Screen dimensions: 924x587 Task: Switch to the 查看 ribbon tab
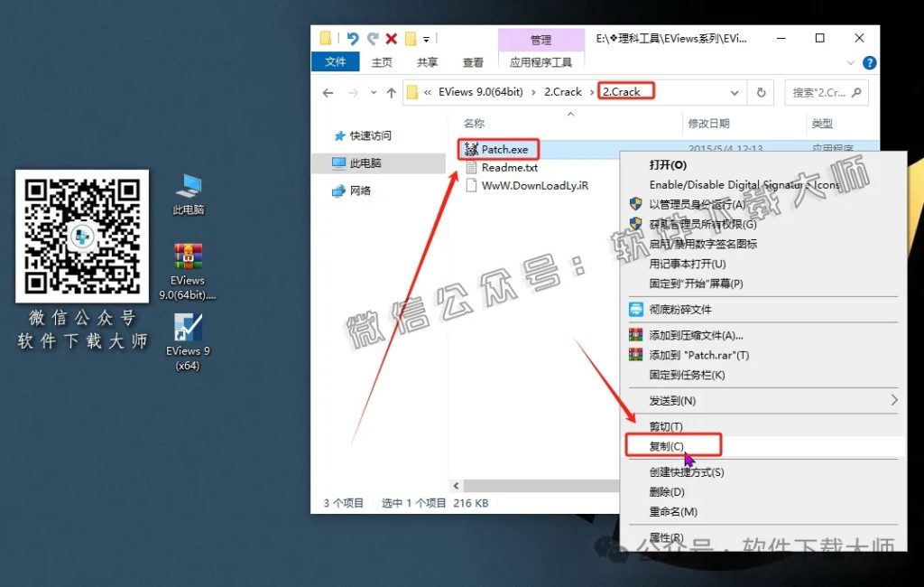[473, 62]
